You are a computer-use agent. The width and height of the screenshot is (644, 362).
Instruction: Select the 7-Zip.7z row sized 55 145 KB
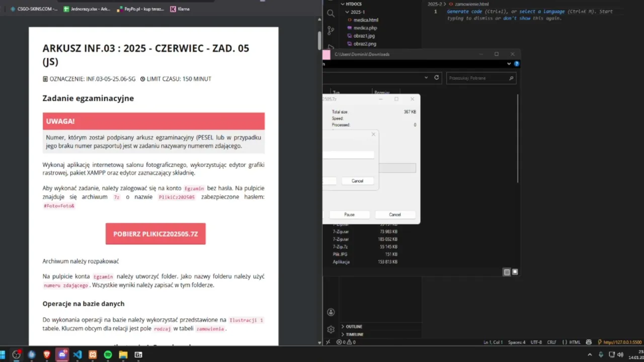[x=365, y=247]
